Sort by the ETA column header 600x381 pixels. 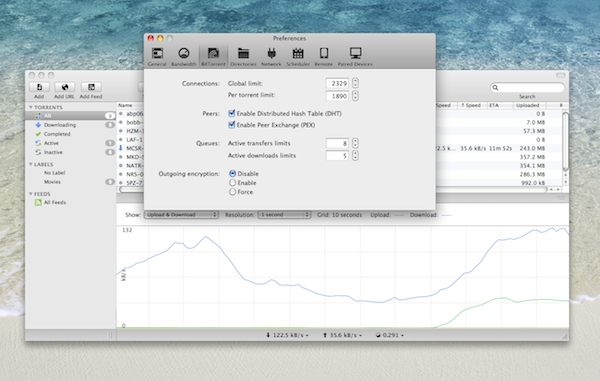pos(500,105)
